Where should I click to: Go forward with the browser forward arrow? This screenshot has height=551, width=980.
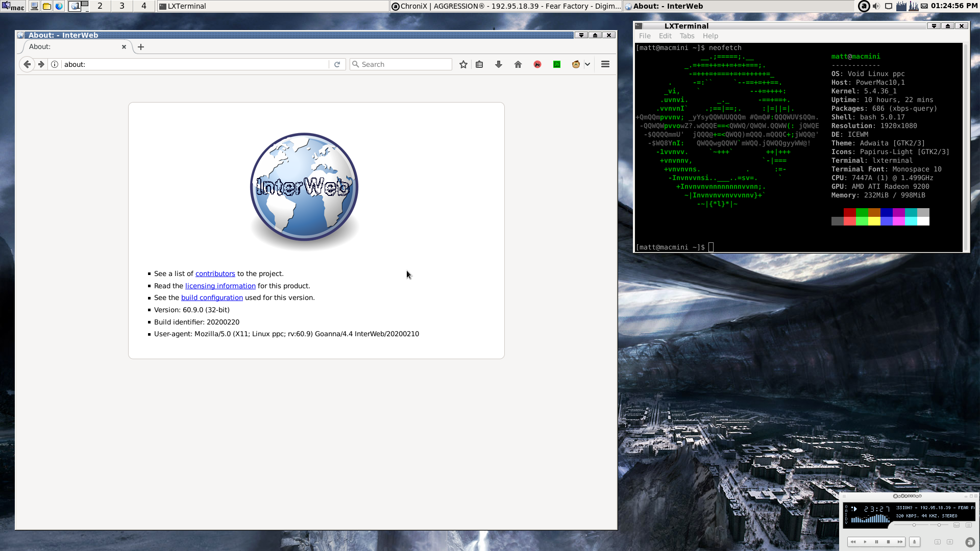click(x=41, y=64)
